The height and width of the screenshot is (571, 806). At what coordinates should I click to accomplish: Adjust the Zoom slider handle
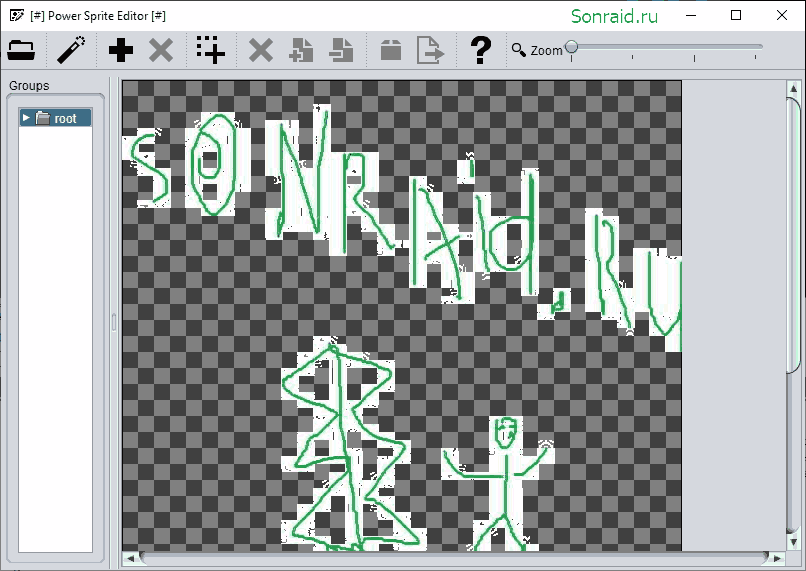[571, 48]
